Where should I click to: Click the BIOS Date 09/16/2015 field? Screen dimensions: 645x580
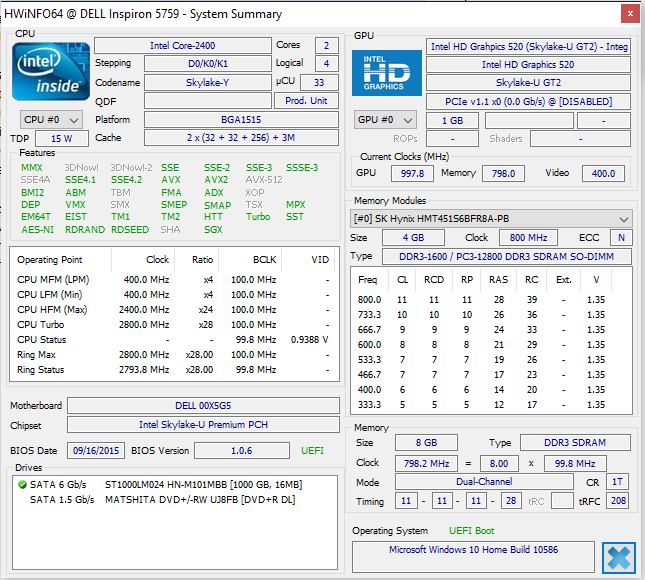tap(96, 451)
